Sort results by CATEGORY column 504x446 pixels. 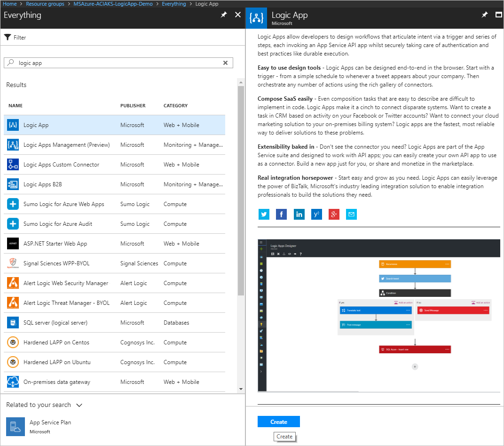(x=175, y=105)
